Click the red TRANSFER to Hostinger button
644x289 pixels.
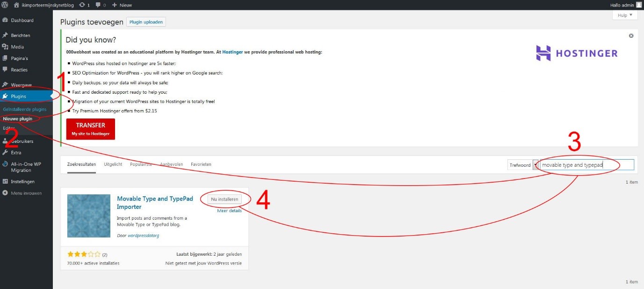tap(90, 129)
